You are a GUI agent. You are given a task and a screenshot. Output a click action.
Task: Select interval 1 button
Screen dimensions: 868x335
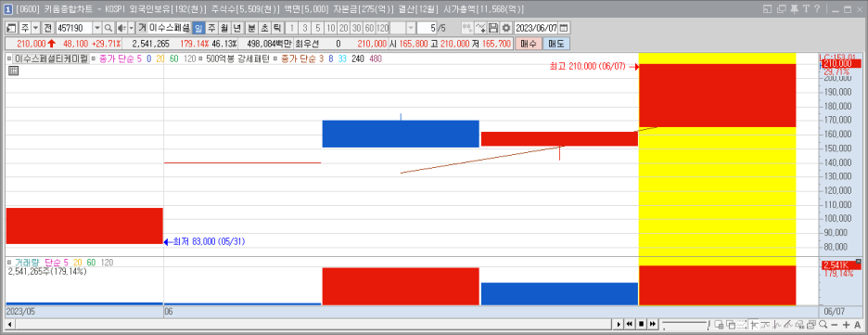[292, 28]
